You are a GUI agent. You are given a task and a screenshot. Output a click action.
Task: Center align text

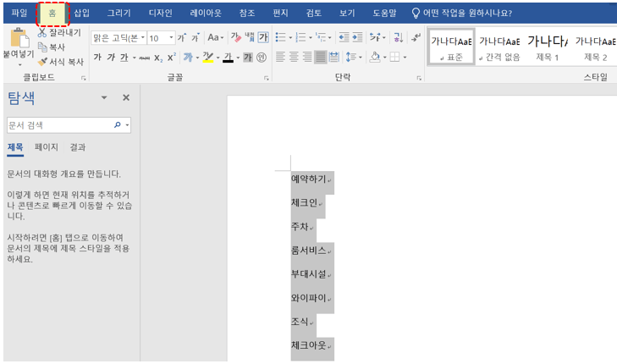point(294,58)
